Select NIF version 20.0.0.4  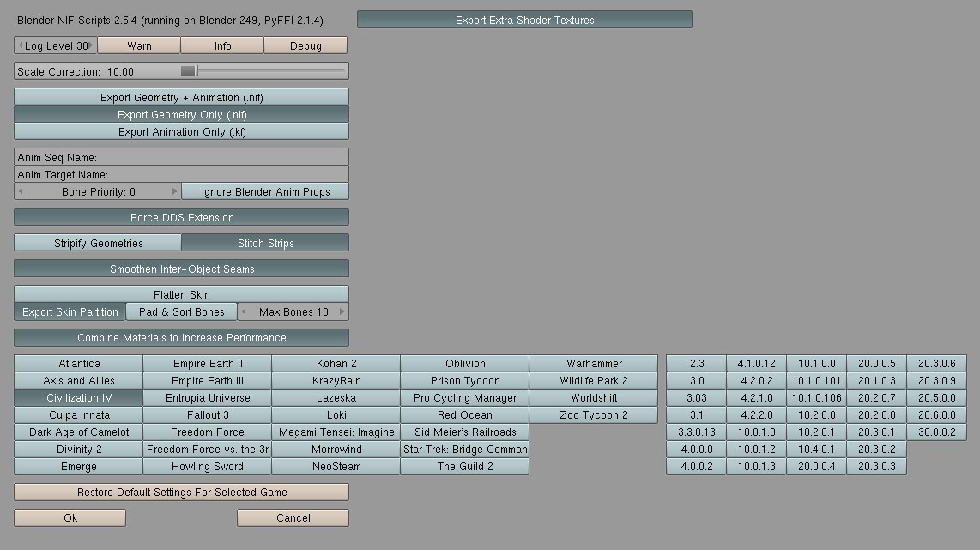pos(816,466)
